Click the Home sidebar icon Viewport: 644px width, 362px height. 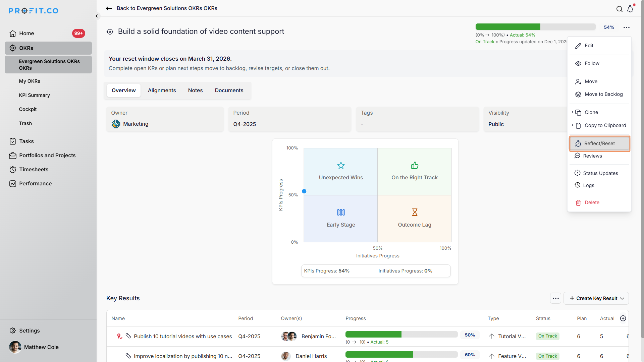pyautogui.click(x=13, y=34)
